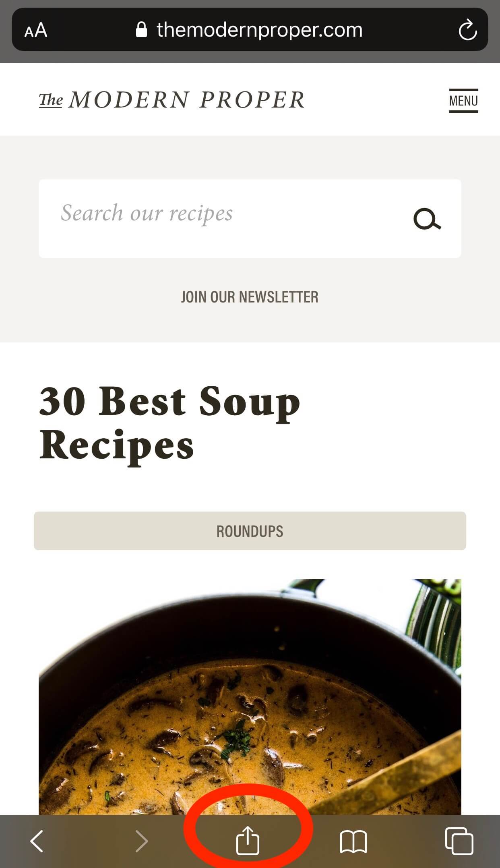This screenshot has width=500, height=868.
Task: Go forward with the right chevron
Action: tap(141, 841)
